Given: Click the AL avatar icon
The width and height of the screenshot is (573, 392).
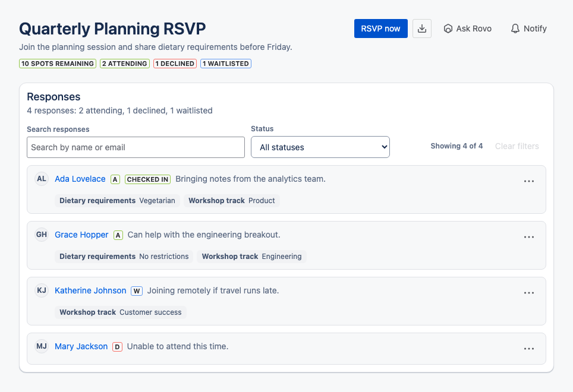Looking at the screenshot, I should coord(42,179).
